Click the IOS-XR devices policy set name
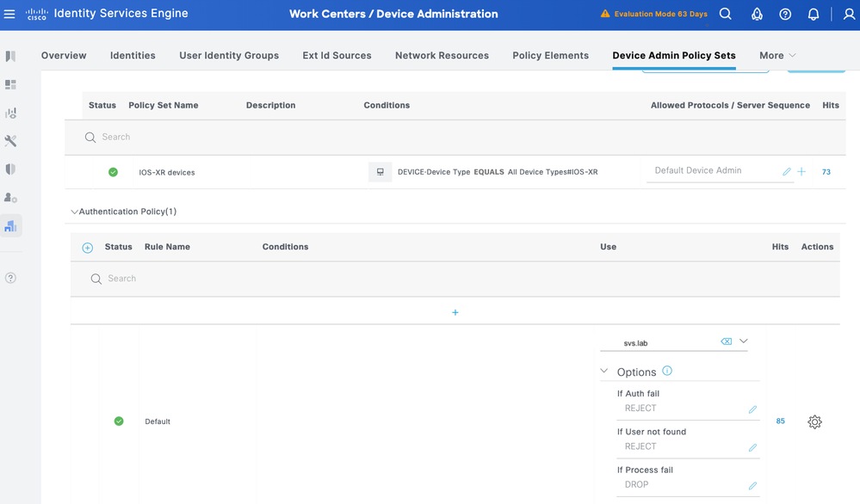The height and width of the screenshot is (504, 860). click(x=167, y=173)
